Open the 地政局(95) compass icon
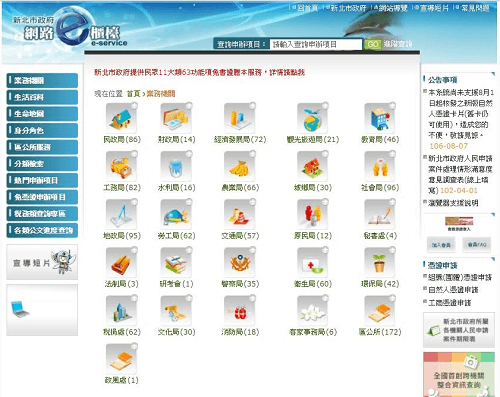500x397 pixels. coord(121,214)
